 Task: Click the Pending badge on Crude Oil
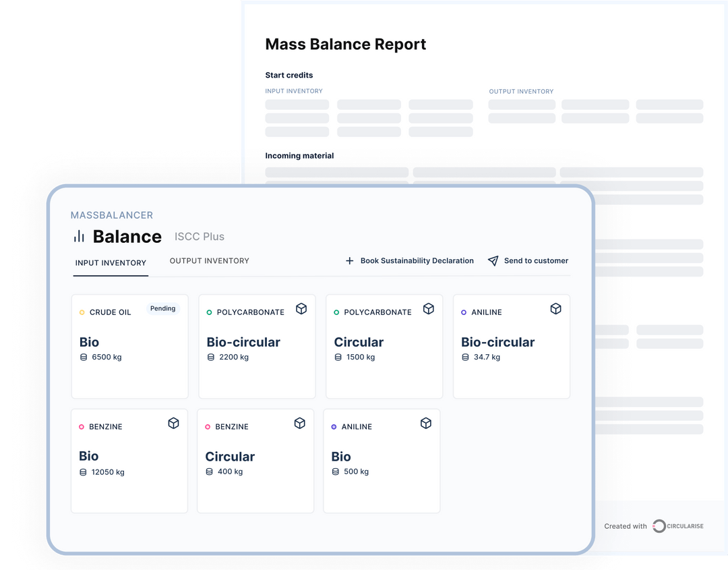pyautogui.click(x=162, y=308)
